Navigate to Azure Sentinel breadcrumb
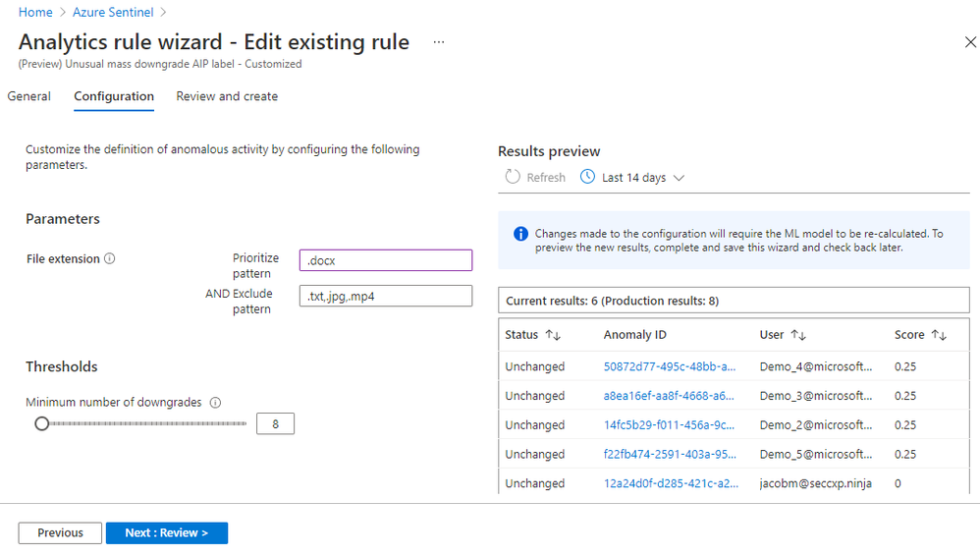 (x=115, y=12)
